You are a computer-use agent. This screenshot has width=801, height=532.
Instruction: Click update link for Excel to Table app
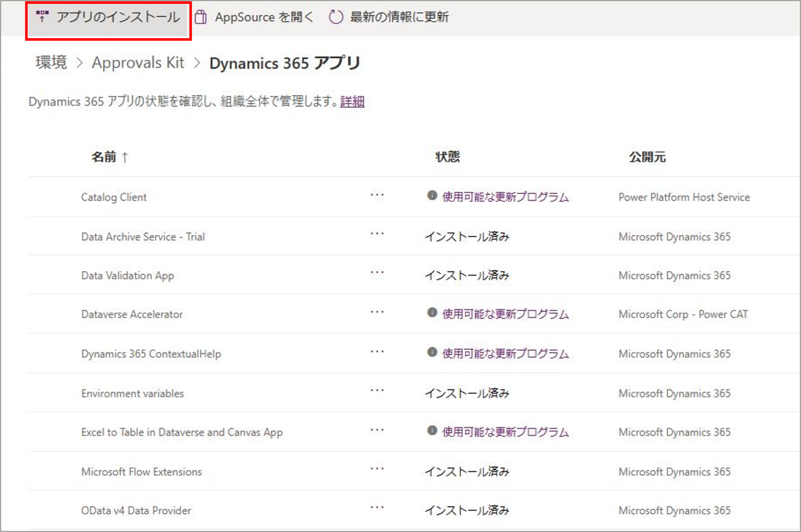tap(505, 432)
